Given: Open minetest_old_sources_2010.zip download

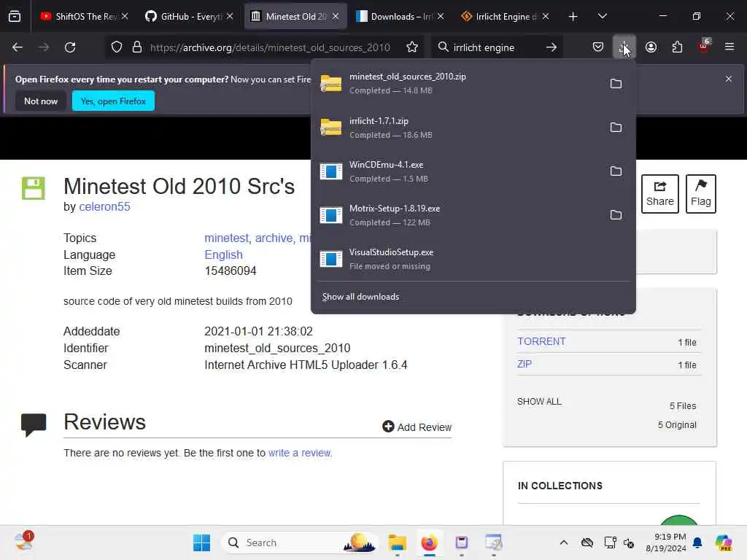Looking at the screenshot, I should tap(457, 83).
